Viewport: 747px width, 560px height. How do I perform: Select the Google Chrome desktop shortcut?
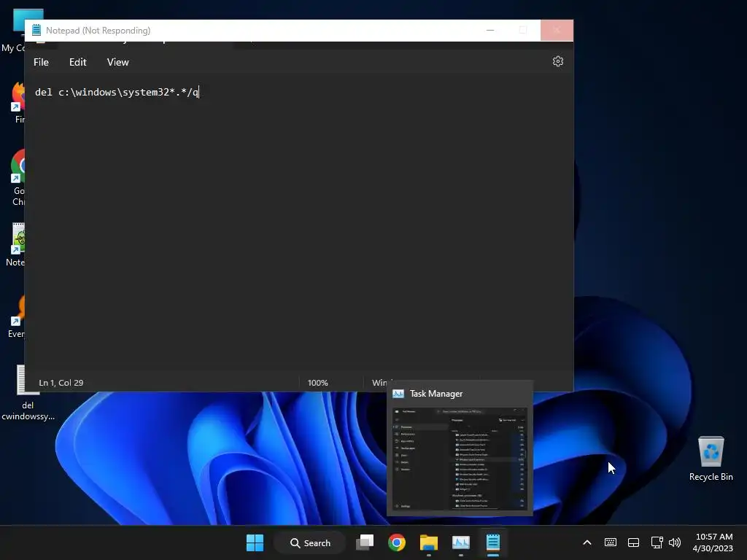pos(17,177)
